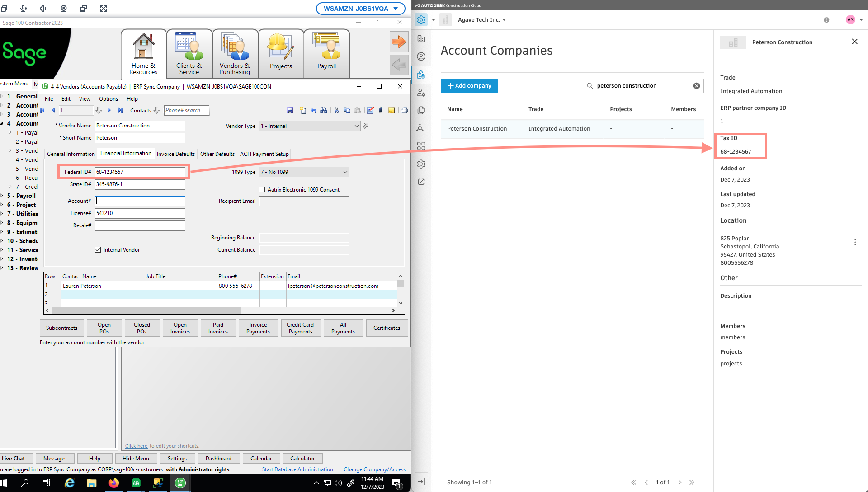This screenshot has height=492, width=868.
Task: Open Firefox from the Windows taskbar
Action: (x=113, y=483)
